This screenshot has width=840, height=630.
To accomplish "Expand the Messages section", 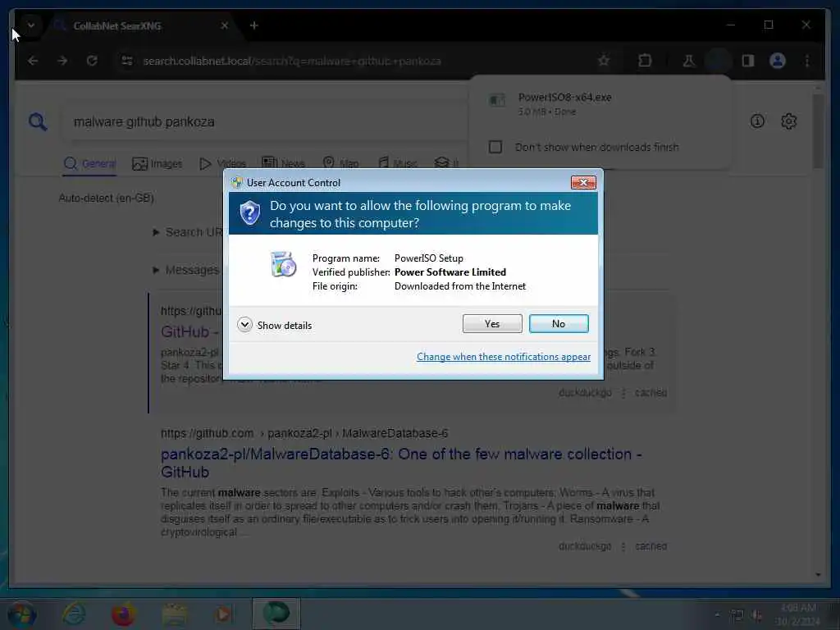I will click(x=186, y=269).
